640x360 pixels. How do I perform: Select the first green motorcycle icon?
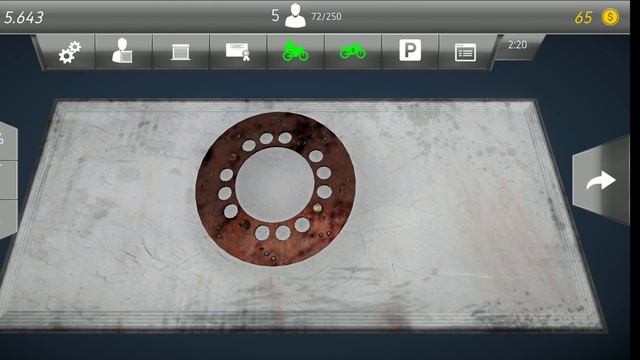tap(295, 51)
